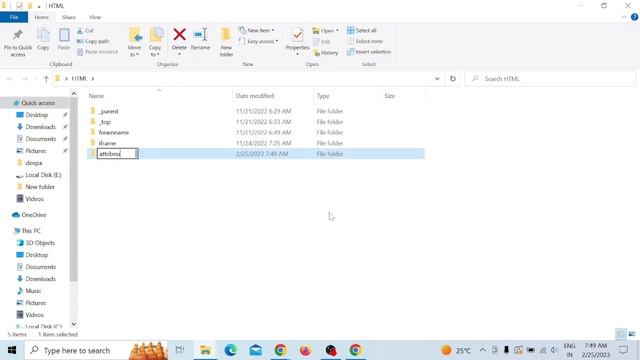Refresh the current folder view
This screenshot has height=360, width=640.
point(453,79)
